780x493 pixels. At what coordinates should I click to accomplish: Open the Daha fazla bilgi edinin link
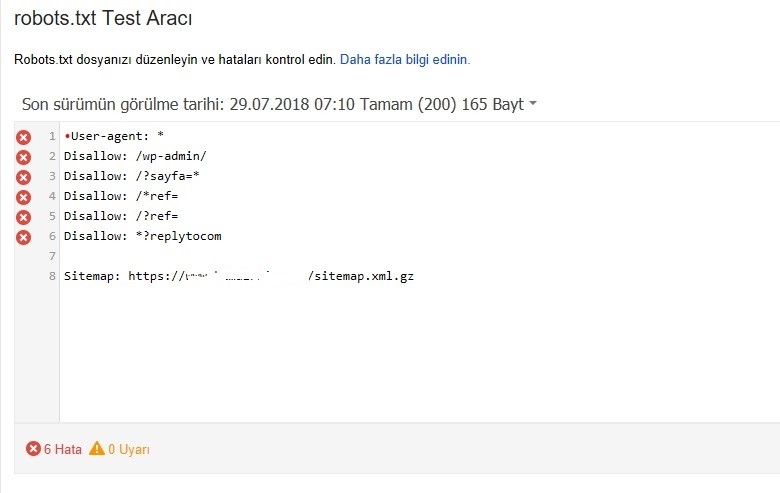(x=405, y=60)
